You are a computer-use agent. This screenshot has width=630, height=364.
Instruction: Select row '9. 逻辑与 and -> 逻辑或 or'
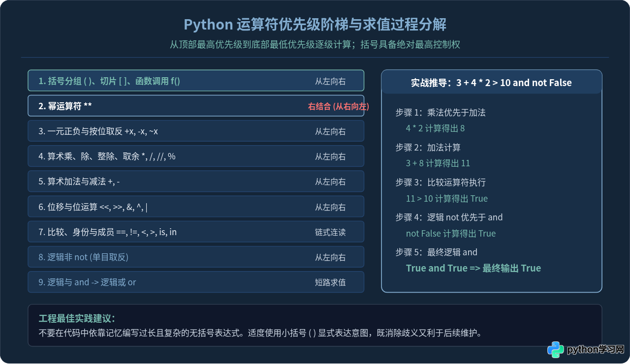click(196, 282)
